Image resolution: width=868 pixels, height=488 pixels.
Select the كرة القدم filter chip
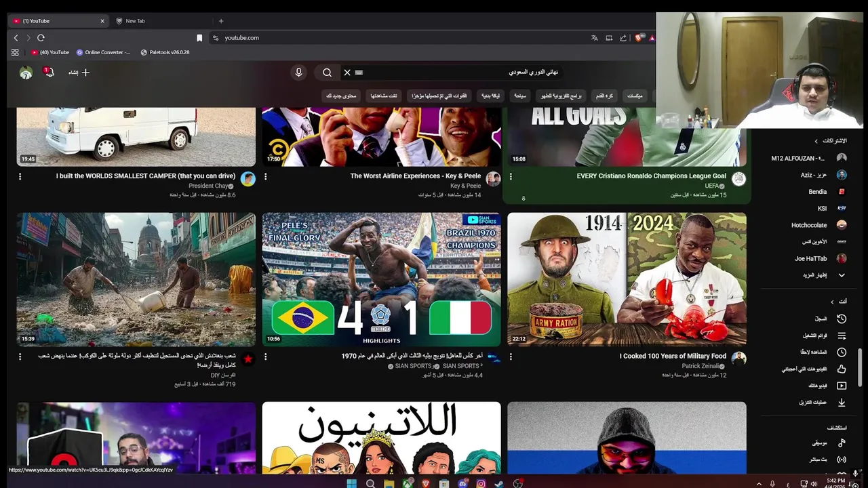605,96
